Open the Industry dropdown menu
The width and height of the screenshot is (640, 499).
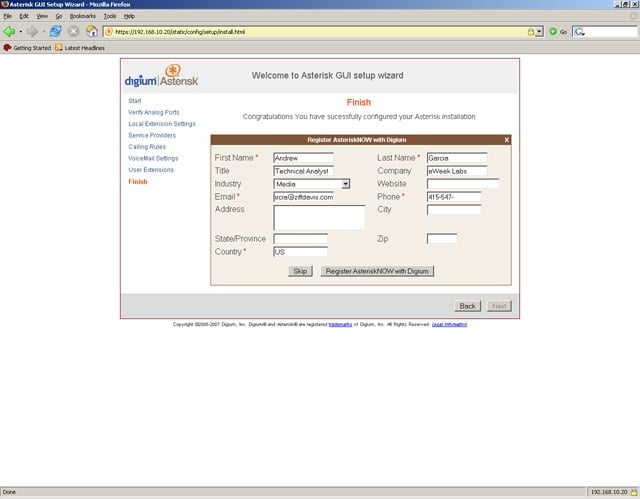[x=346, y=184]
